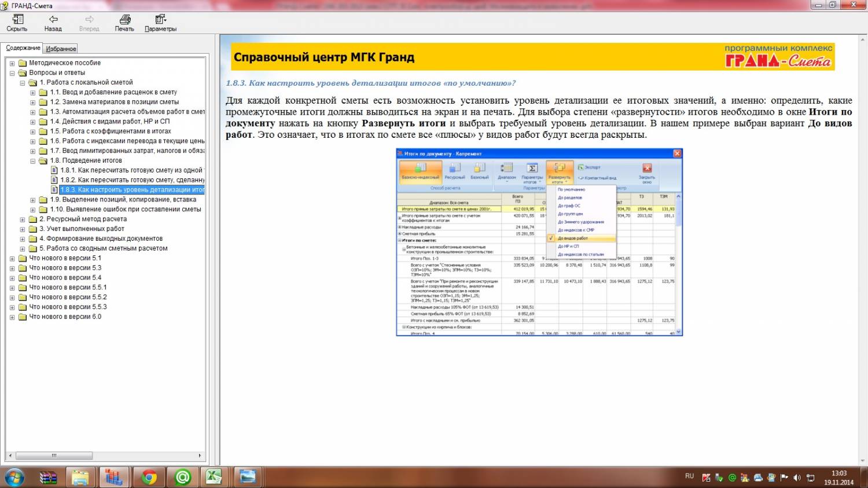Click the volume icon in system tray
The image size is (868, 488).
click(797, 478)
